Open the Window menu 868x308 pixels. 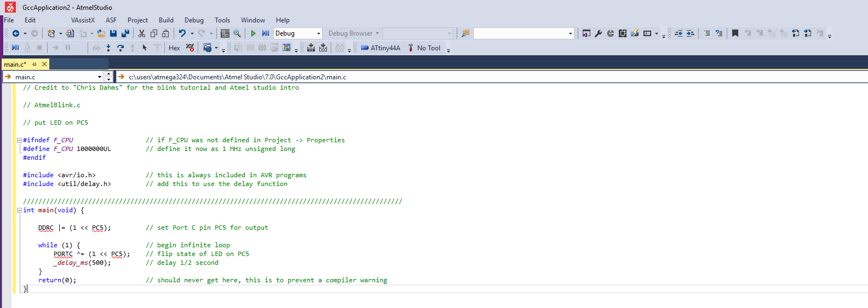point(253,20)
